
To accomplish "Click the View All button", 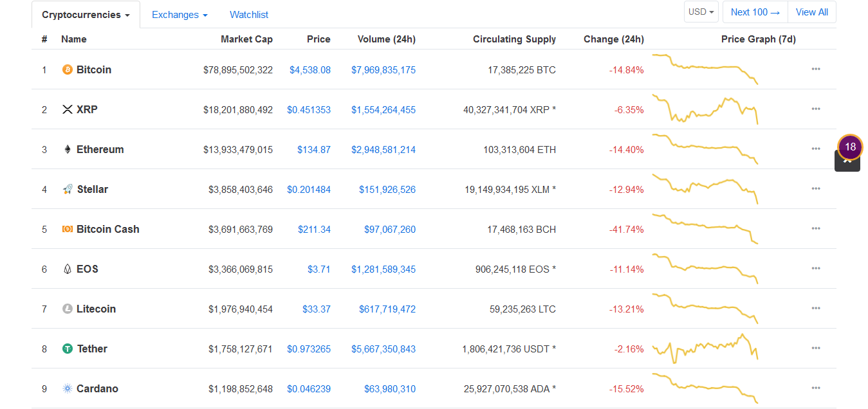I will tap(812, 12).
